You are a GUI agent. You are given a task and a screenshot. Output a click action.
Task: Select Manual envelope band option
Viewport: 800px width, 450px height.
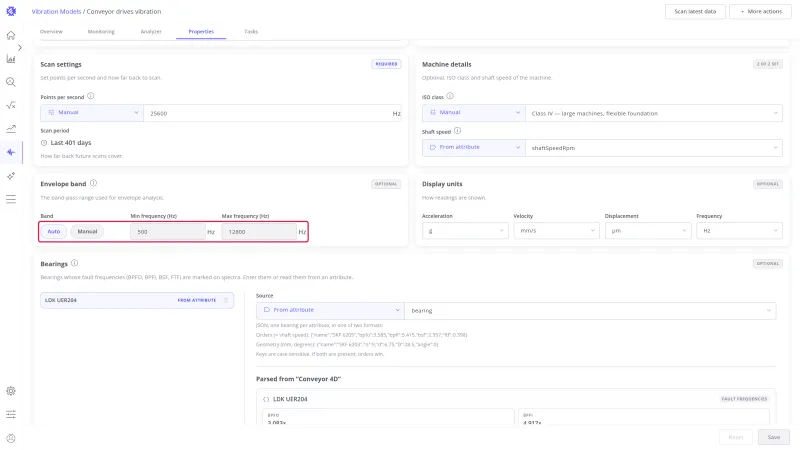click(87, 232)
